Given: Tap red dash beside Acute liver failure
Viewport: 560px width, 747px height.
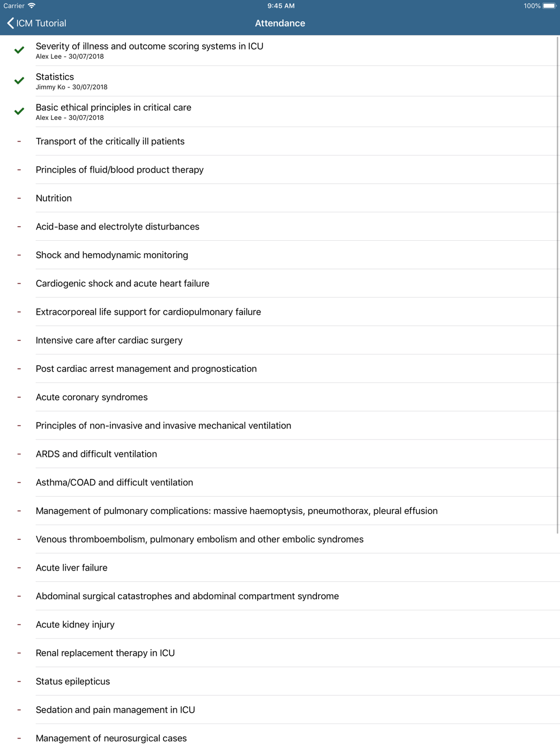Looking at the screenshot, I should tap(19, 568).
